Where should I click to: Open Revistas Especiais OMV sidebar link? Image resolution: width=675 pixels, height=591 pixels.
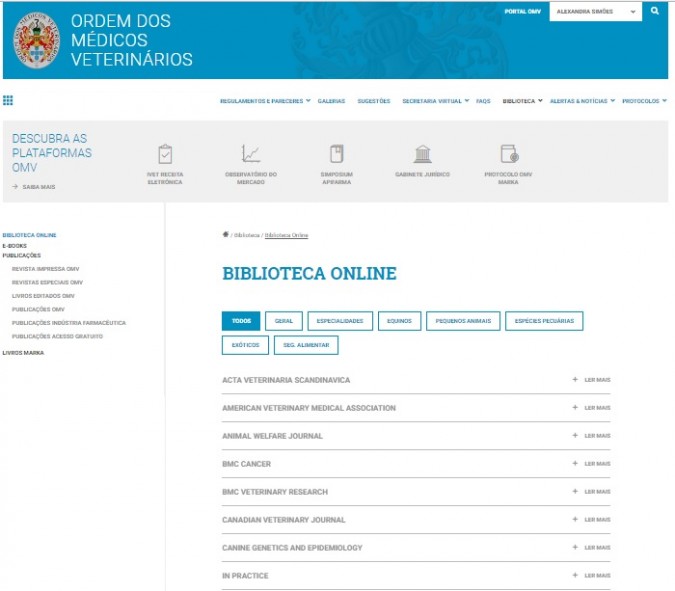coord(47,282)
